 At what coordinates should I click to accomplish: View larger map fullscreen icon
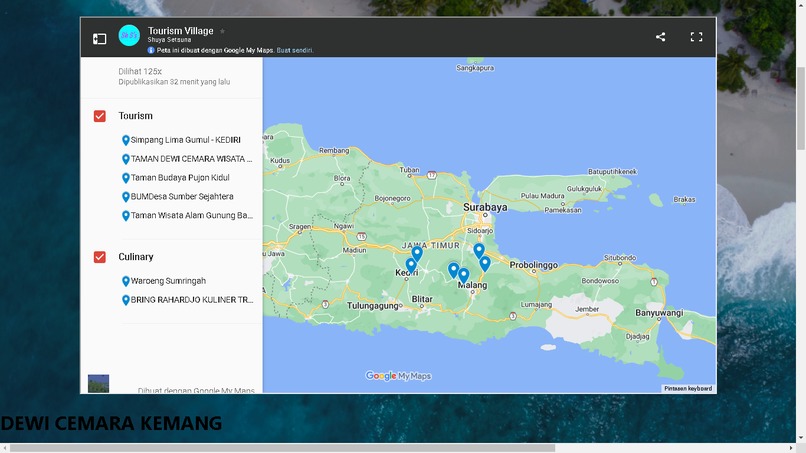(696, 37)
